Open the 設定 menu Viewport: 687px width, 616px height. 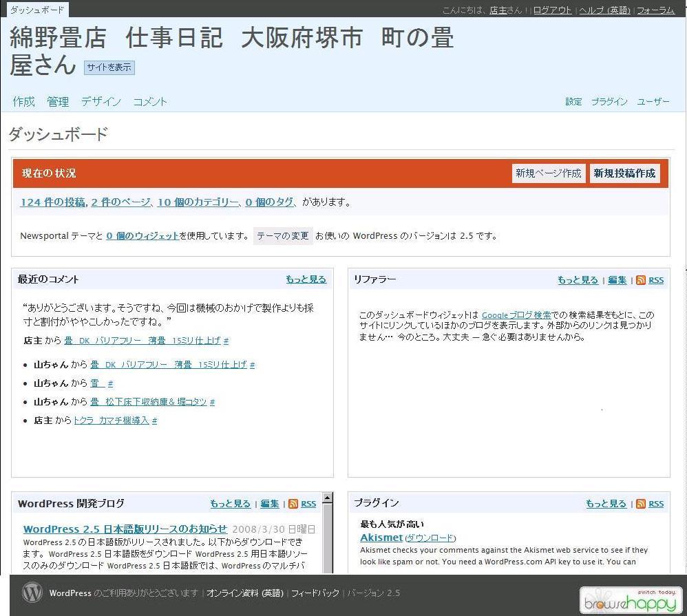[573, 102]
